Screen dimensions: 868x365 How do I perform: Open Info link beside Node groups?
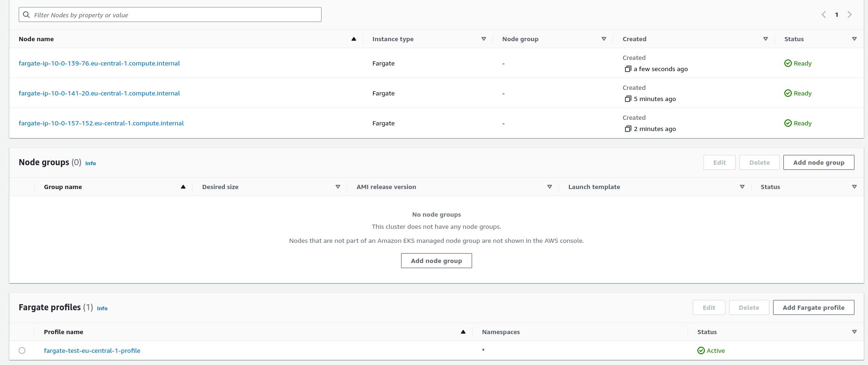91,163
